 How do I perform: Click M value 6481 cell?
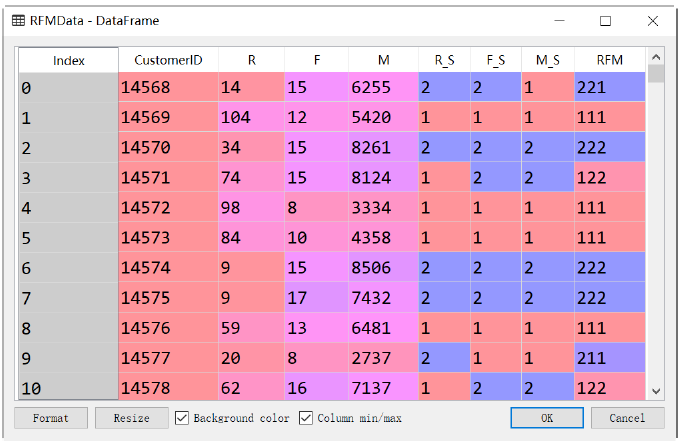[x=383, y=328]
